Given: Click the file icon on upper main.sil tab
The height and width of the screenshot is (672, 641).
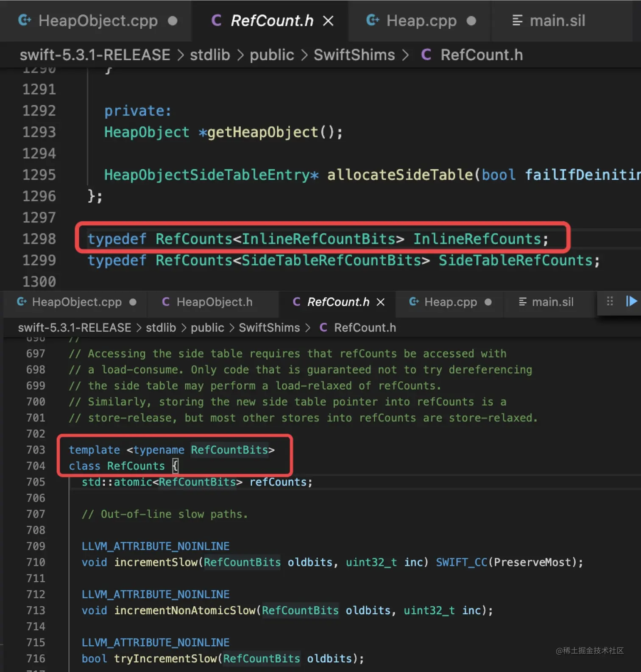Looking at the screenshot, I should coord(517,20).
